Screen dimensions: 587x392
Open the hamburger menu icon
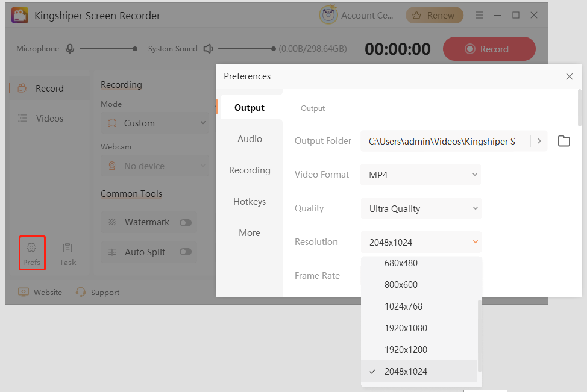coord(480,16)
